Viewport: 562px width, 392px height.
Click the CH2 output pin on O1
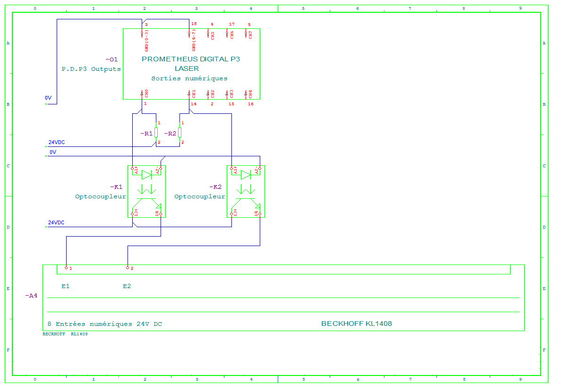pos(208,94)
